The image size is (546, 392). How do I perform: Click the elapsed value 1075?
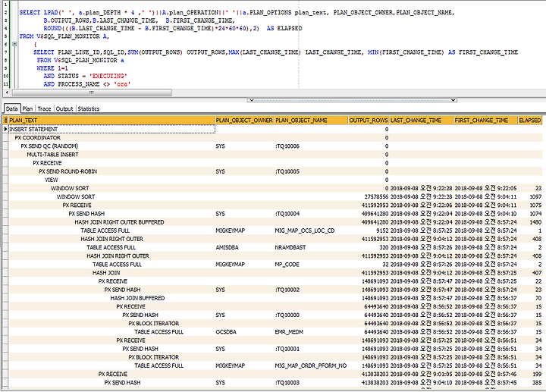click(530, 205)
